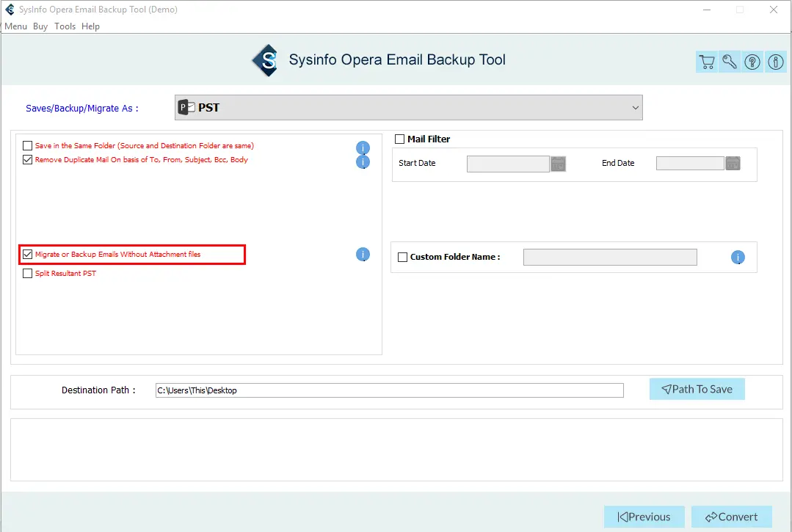The width and height of the screenshot is (792, 532).
Task: Show info for Without Attachment files option
Action: [363, 255]
